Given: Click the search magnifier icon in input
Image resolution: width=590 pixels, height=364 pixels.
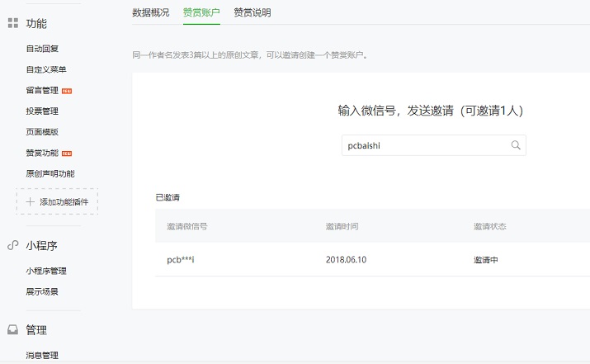Looking at the screenshot, I should (516, 145).
